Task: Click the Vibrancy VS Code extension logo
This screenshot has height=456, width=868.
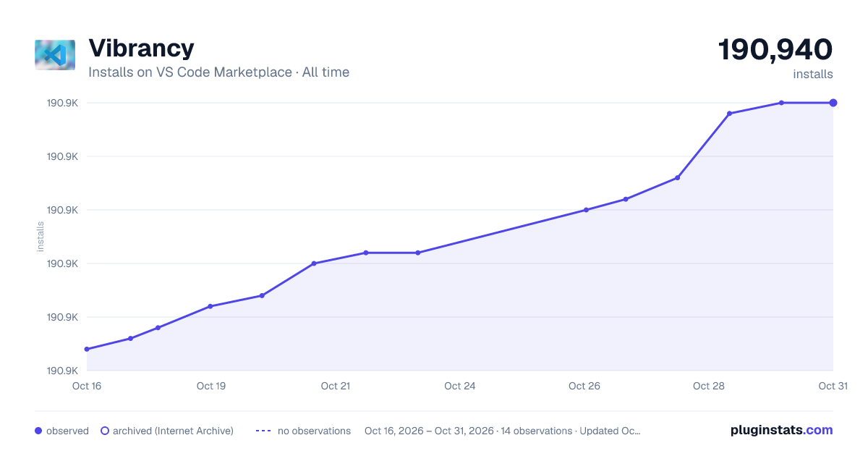Action: click(55, 55)
